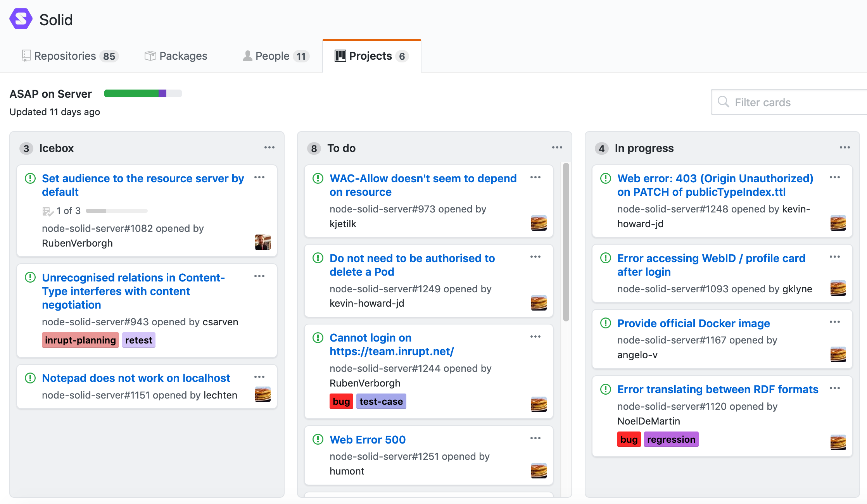Screen dimensions: 867x504
Task: Click the regression label
Action: [671, 439]
